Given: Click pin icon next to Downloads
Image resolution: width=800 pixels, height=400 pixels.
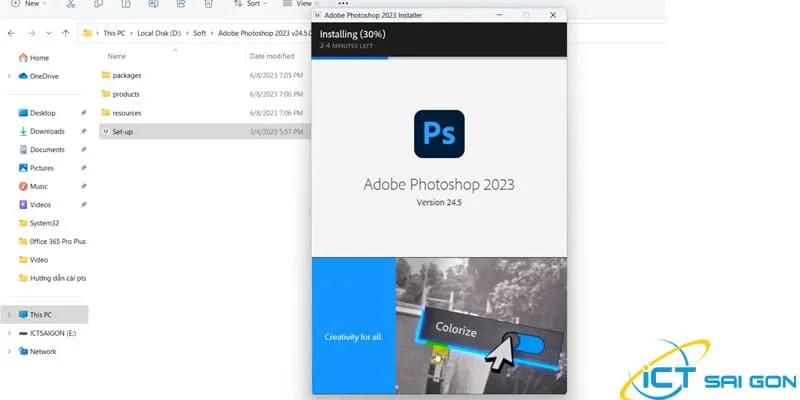Looking at the screenshot, I should [x=83, y=131].
